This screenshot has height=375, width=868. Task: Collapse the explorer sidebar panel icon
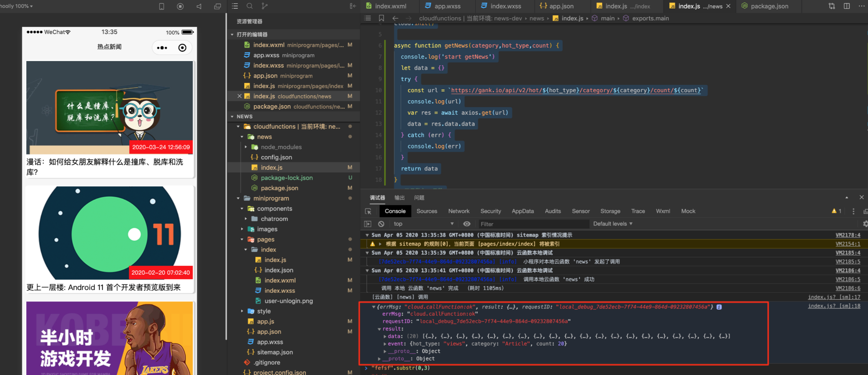click(x=353, y=6)
